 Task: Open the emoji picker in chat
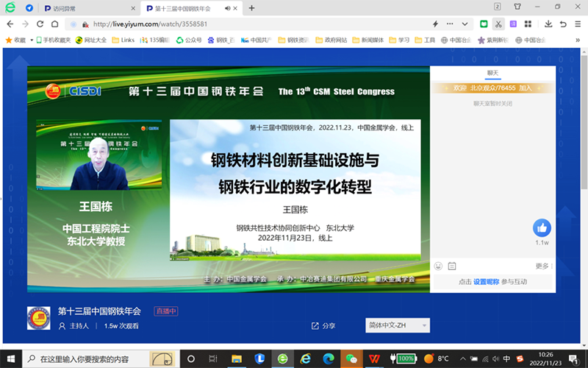tap(439, 266)
